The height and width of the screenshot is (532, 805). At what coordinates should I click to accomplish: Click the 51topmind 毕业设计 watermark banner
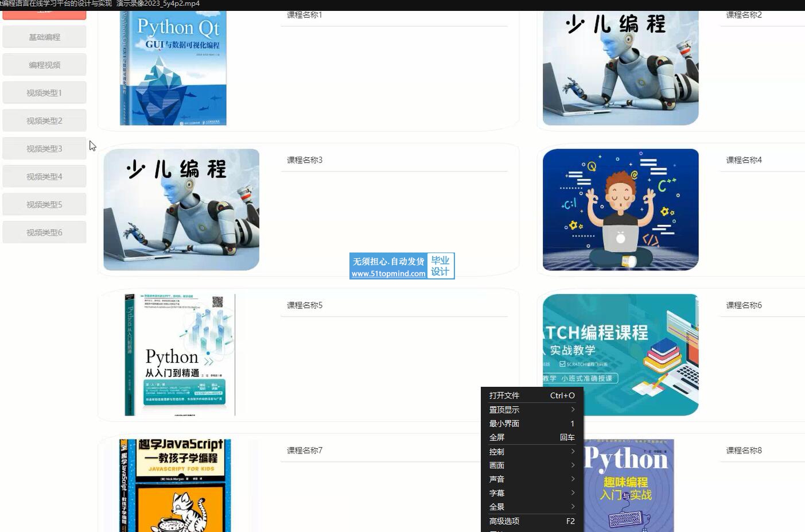point(402,266)
